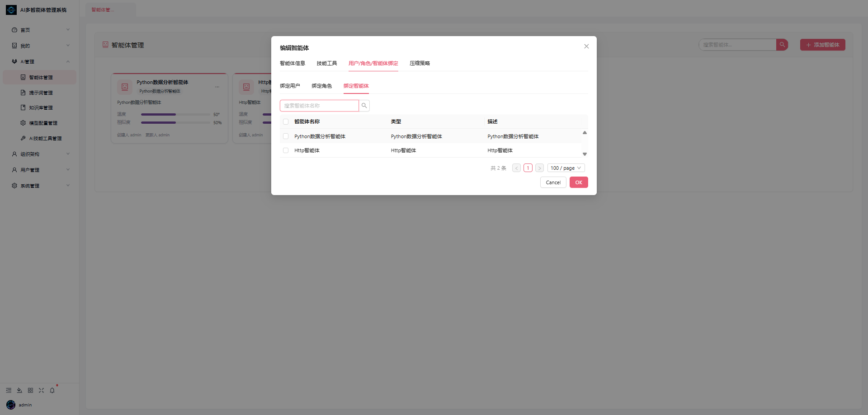Click the red search button in page header
The height and width of the screenshot is (415, 868).
coord(782,45)
